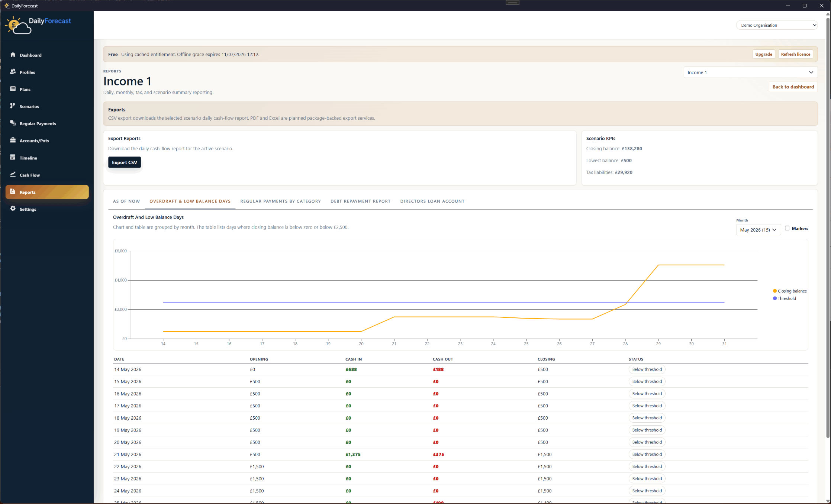Screen dimensions: 831x504
Task: Click the Upgrade button
Action: pos(764,54)
